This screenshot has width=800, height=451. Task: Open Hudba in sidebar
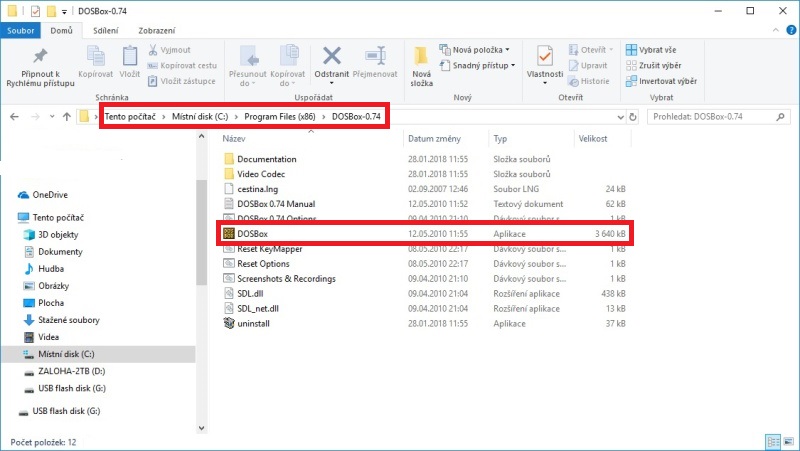pyautogui.click(x=51, y=269)
